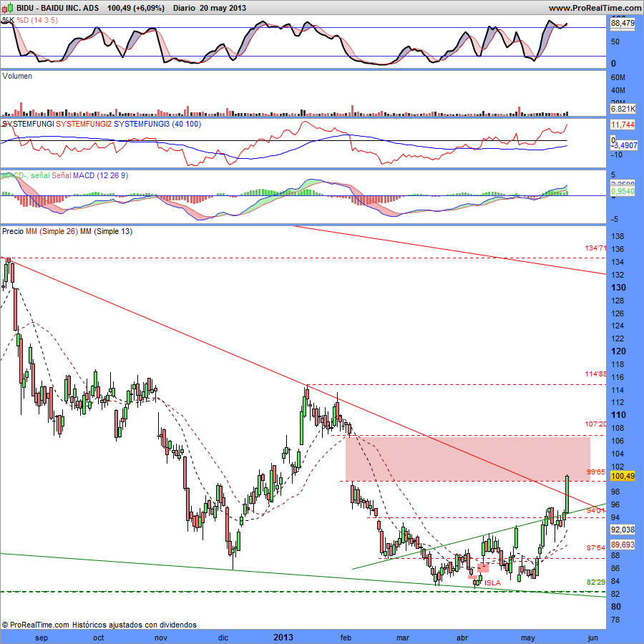Click the feb label on time axis
This screenshot has width=644, height=644.
[x=346, y=638]
